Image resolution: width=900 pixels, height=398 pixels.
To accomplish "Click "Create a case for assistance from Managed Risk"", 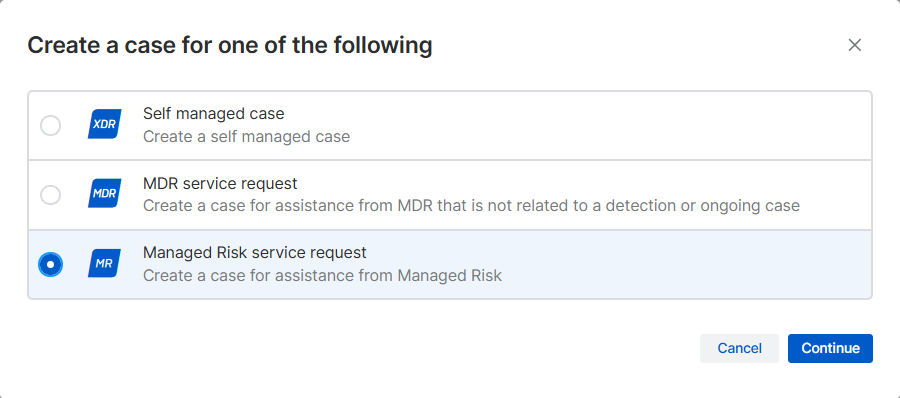I will [322, 276].
